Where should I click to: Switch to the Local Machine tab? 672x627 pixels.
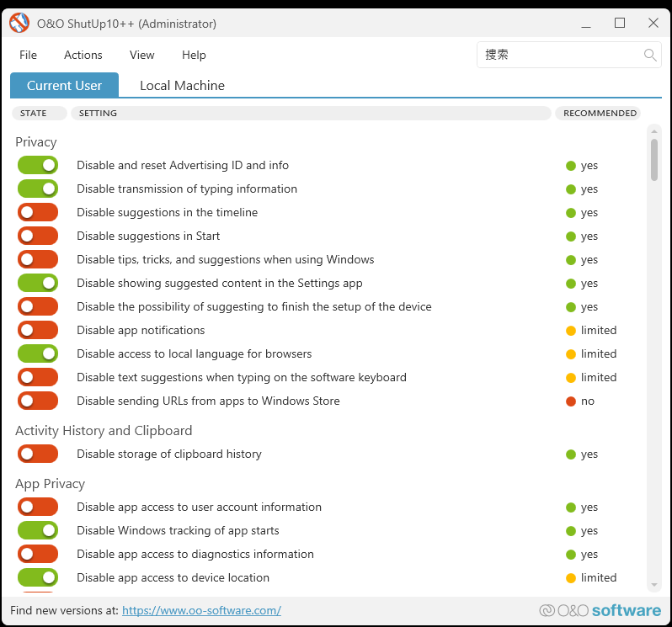pyautogui.click(x=182, y=85)
